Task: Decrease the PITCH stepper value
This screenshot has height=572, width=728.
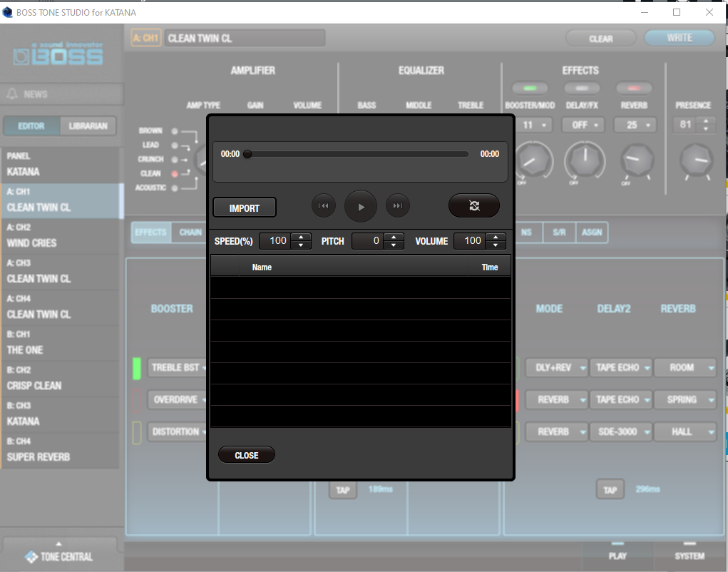Action: click(394, 245)
